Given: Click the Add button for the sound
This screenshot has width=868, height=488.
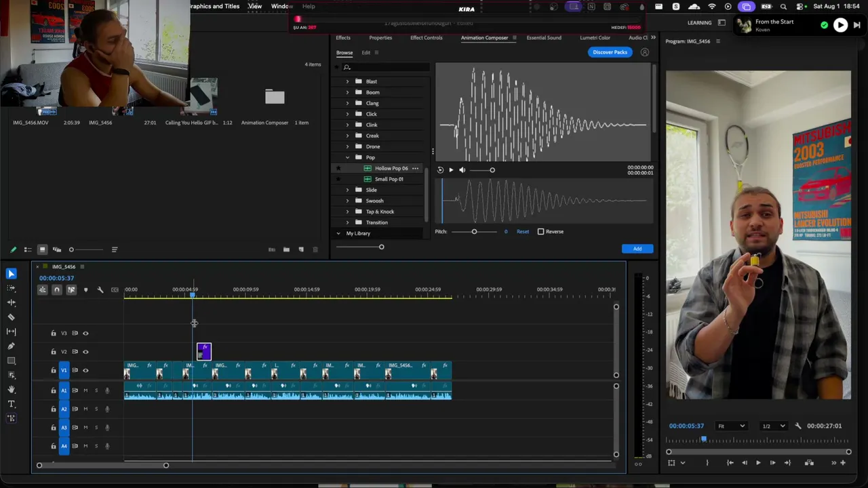Looking at the screenshot, I should point(637,249).
